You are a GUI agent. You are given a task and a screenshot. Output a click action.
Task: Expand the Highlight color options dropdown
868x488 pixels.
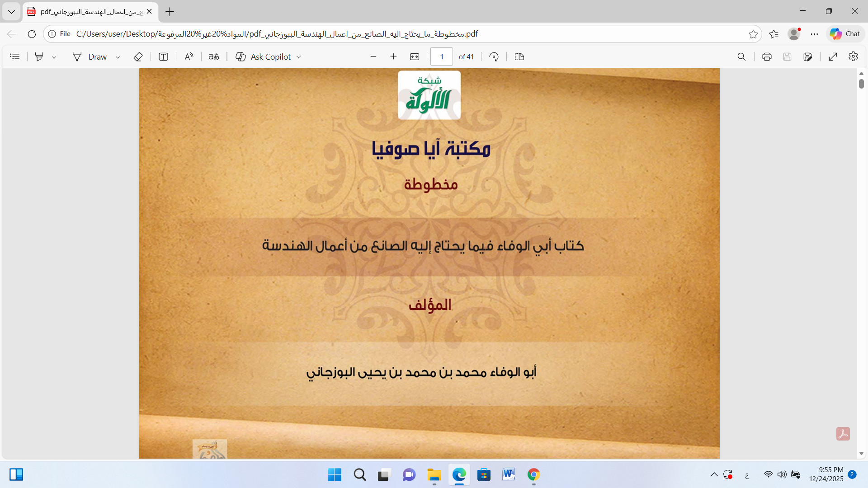(x=54, y=57)
